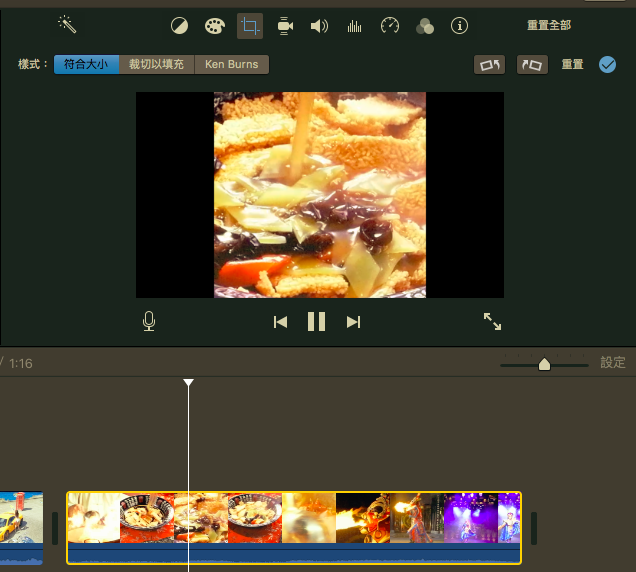Click 重置全部 to reset all
The image size is (636, 572).
click(549, 25)
